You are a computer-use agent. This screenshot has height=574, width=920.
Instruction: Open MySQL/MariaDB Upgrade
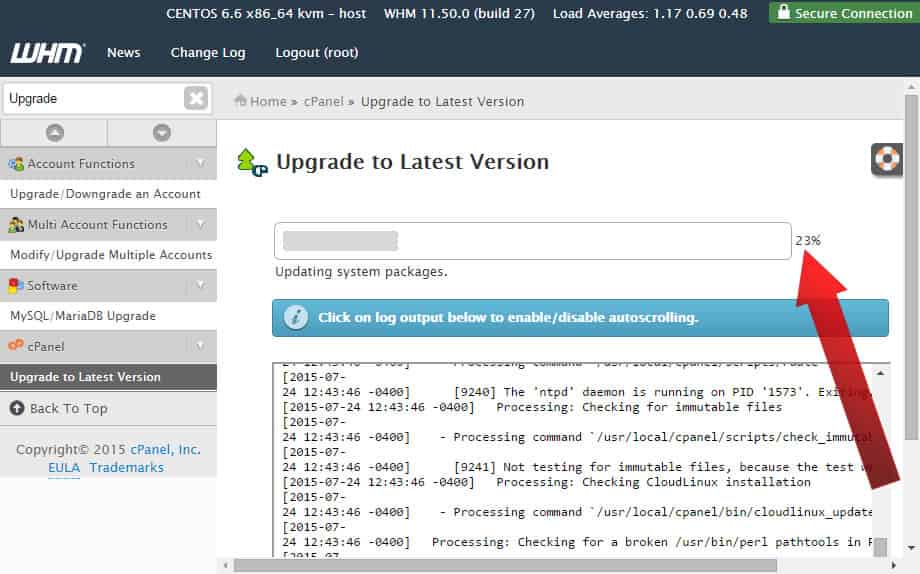tap(83, 316)
